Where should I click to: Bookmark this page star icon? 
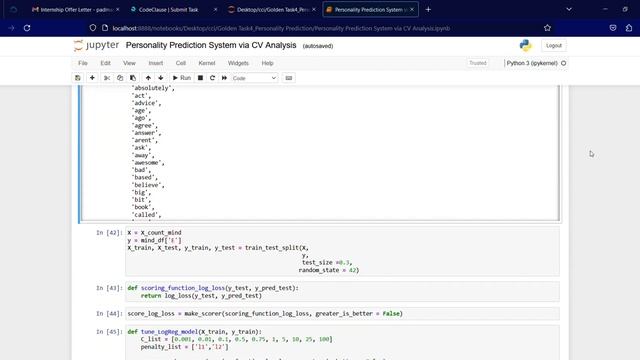click(x=547, y=28)
